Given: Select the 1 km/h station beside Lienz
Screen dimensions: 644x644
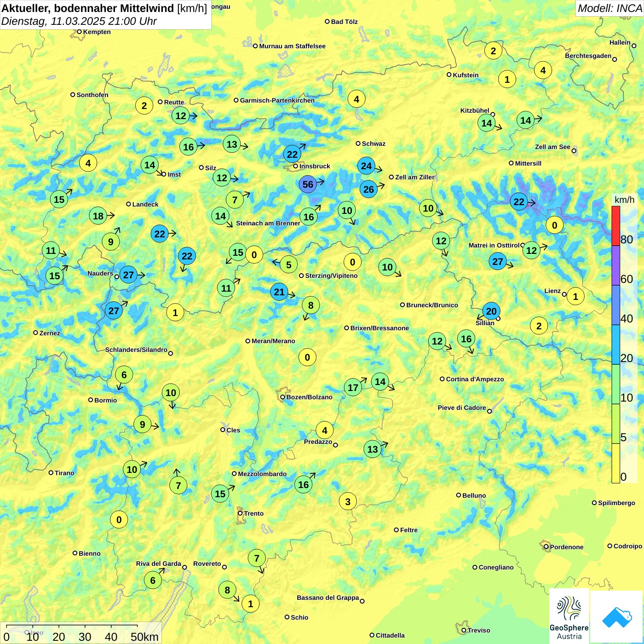Looking at the screenshot, I should point(575,296).
